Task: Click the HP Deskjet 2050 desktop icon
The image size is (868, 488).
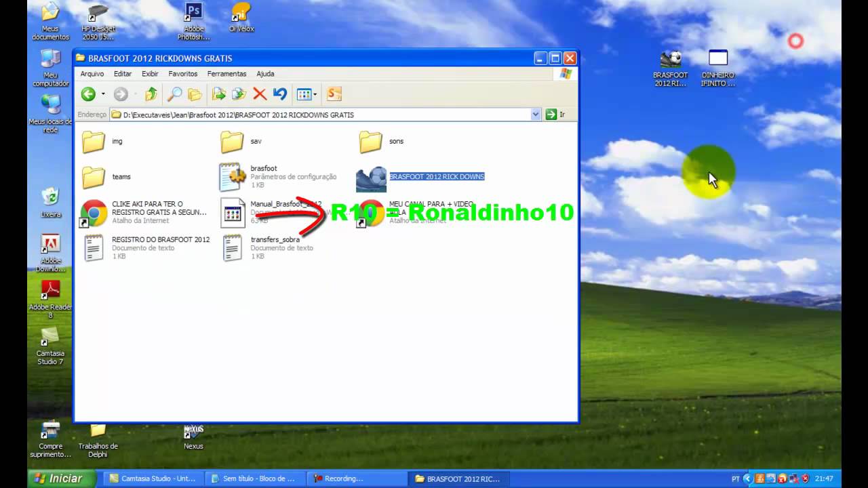Action: pos(98,22)
